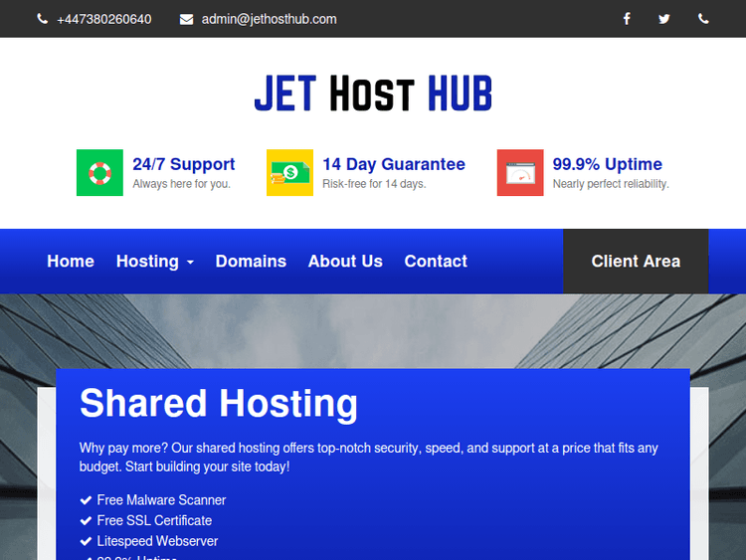Click the Shared Hosting heading
This screenshot has width=746, height=560.
[219, 404]
